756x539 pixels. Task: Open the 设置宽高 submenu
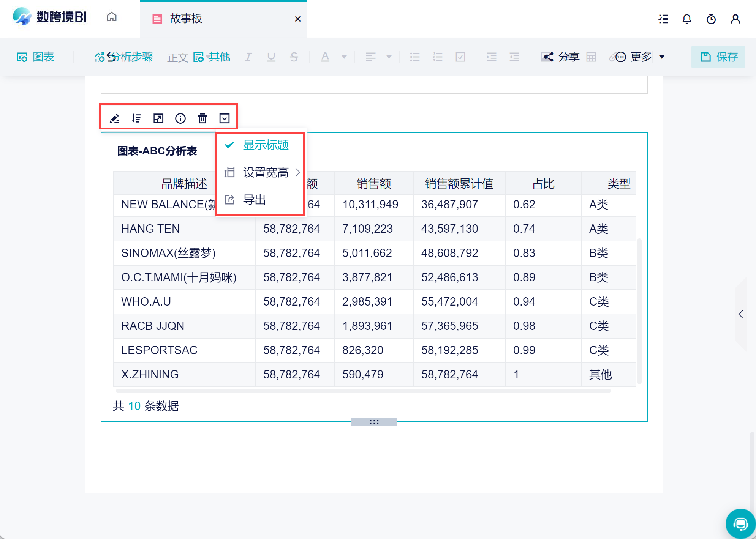pyautogui.click(x=260, y=172)
